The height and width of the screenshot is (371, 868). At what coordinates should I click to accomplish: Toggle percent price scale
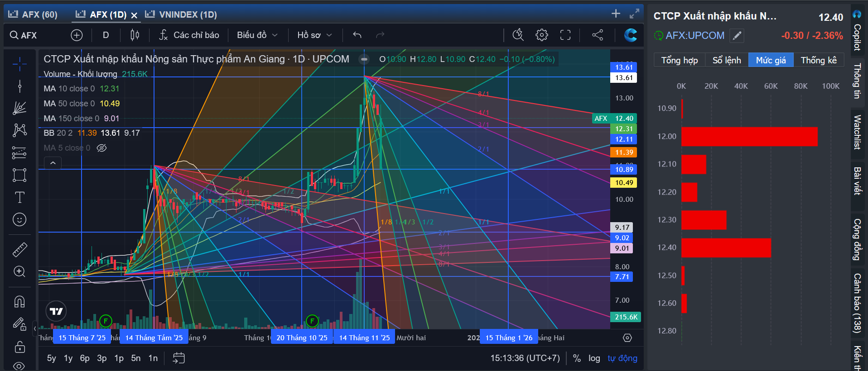577,358
